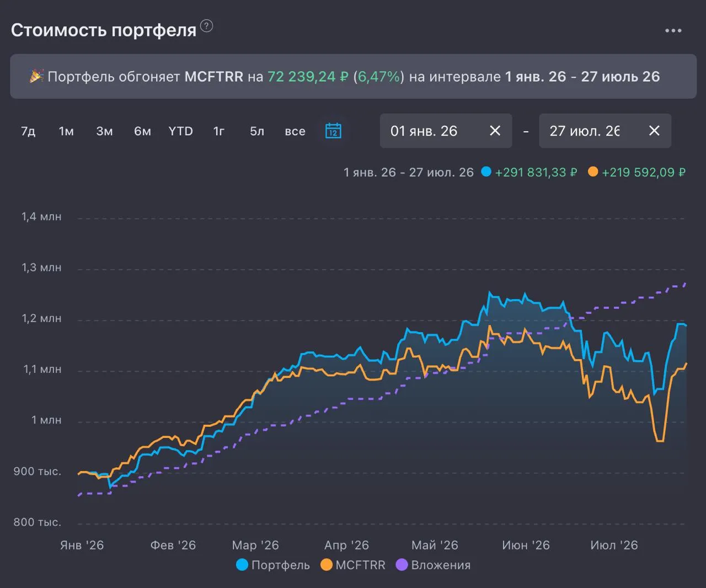The width and height of the screenshot is (706, 588).
Task: Clear the end date 27 июл. 26
Action: [x=654, y=131]
